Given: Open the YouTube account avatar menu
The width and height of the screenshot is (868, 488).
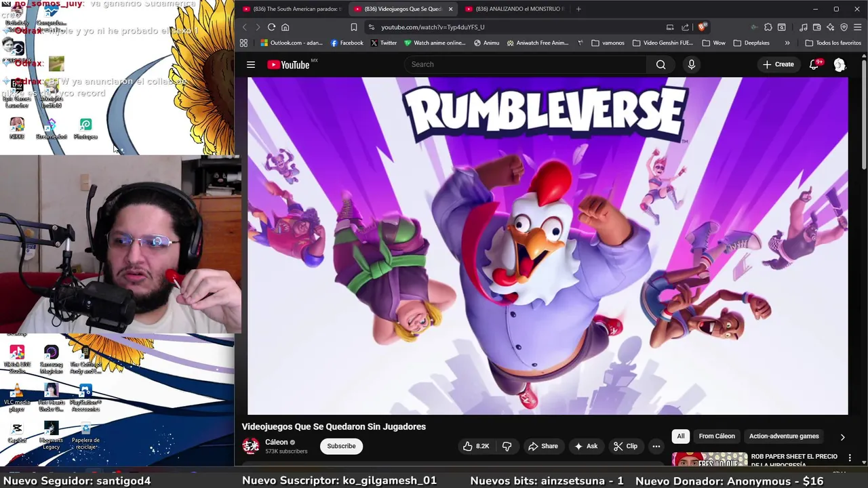Looking at the screenshot, I should (x=840, y=64).
